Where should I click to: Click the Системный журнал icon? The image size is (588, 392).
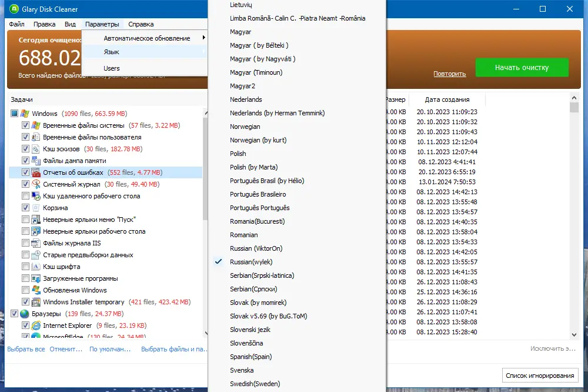[36, 184]
